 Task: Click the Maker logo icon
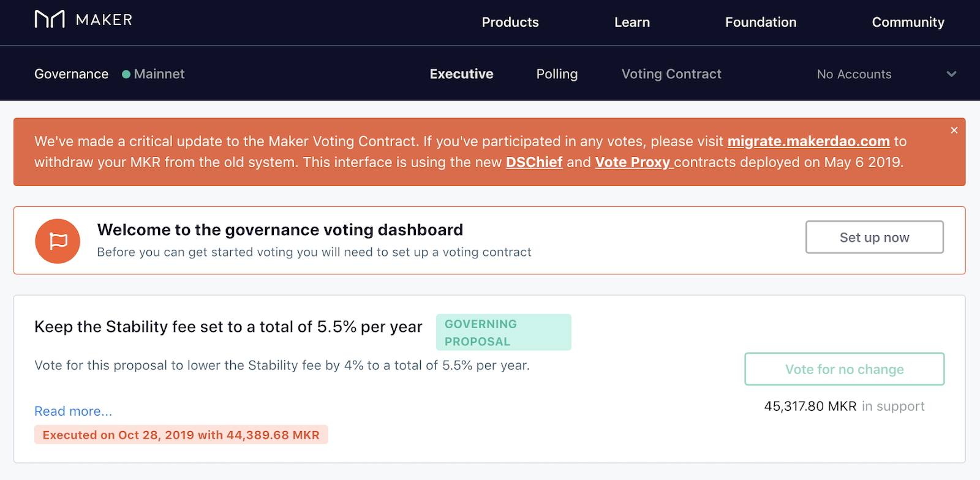pos(50,20)
